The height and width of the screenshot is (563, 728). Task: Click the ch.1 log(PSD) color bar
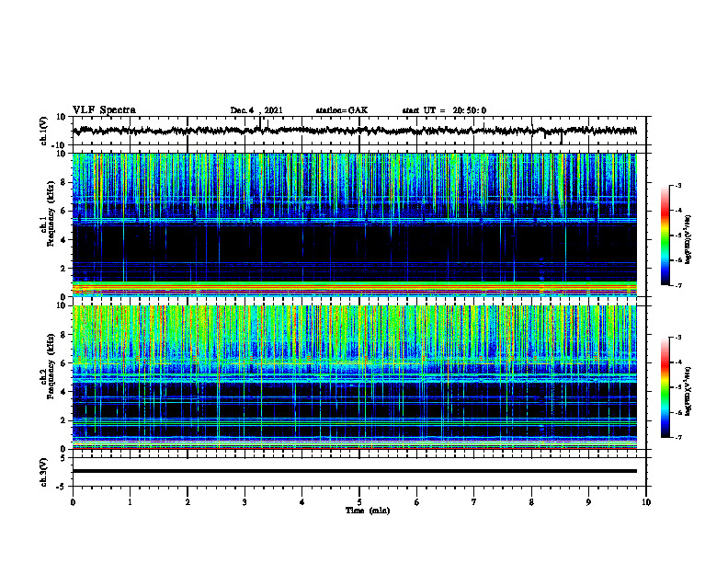click(x=665, y=236)
